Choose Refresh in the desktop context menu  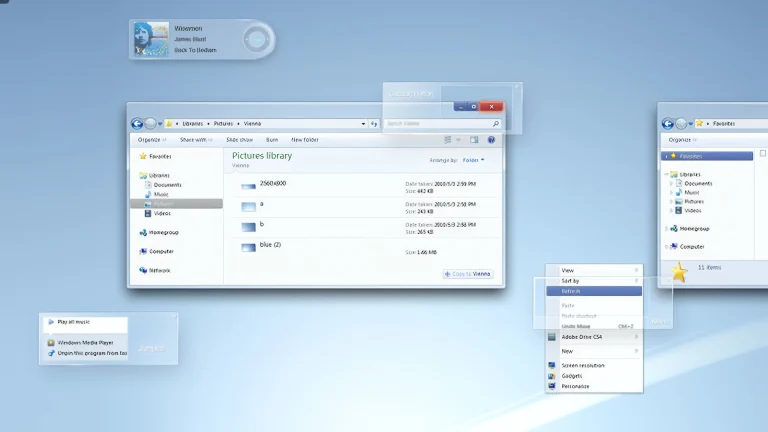point(594,291)
